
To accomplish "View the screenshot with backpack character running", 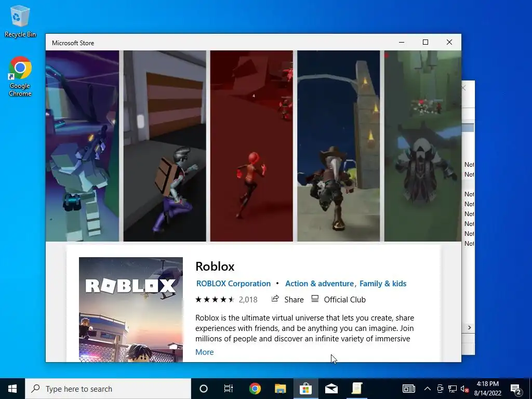I will [x=165, y=146].
